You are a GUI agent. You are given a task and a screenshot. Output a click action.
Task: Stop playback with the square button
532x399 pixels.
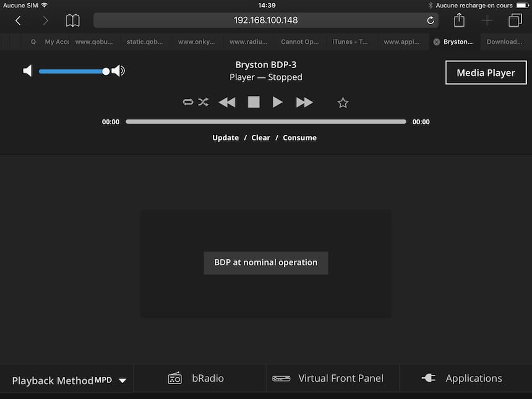click(254, 102)
